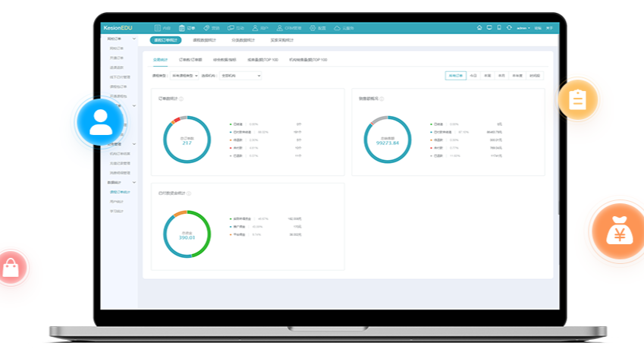Click the orange clipboard floating icon
This screenshot has width=644, height=358.
[578, 100]
